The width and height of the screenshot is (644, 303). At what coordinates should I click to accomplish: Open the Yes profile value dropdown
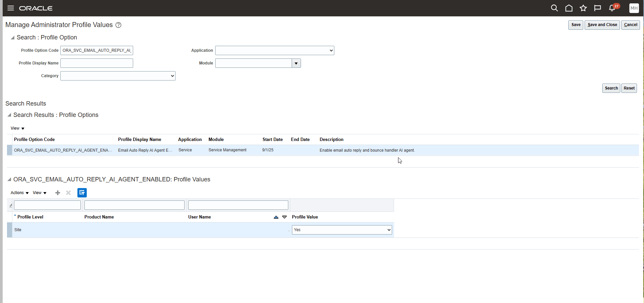(388, 230)
